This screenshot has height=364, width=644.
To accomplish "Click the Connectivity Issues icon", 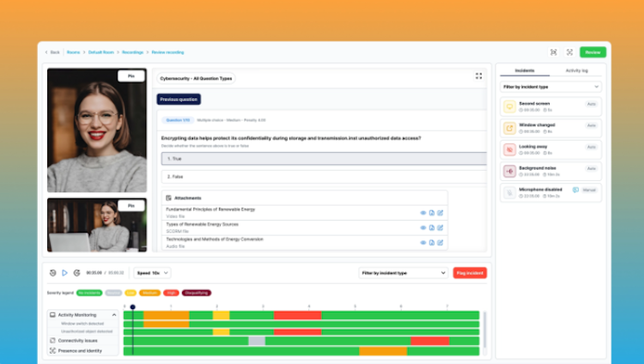I will coord(52,341).
